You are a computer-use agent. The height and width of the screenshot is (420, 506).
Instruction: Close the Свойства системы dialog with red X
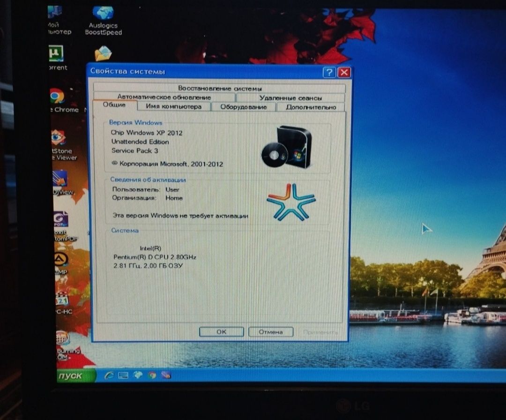coord(344,72)
